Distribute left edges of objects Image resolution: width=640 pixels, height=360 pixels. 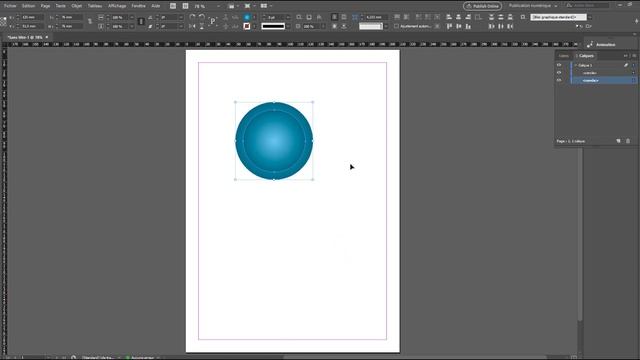(491, 26)
